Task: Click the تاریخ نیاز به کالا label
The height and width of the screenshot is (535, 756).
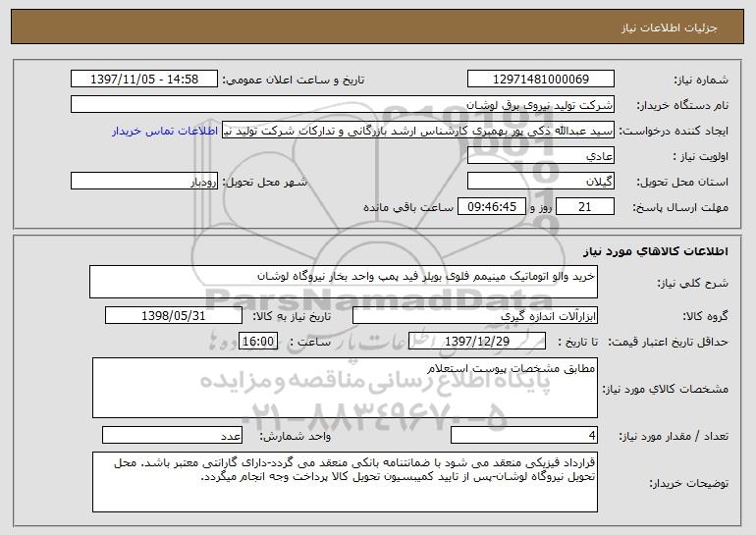Action: pyautogui.click(x=293, y=317)
